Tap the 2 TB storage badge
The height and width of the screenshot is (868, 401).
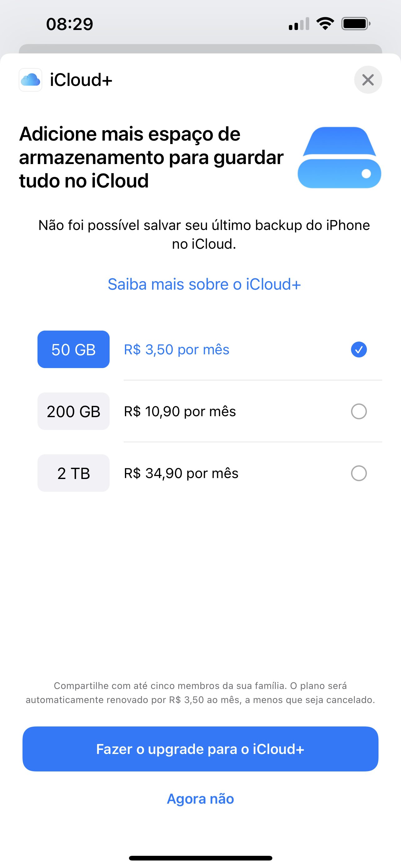[x=73, y=473]
